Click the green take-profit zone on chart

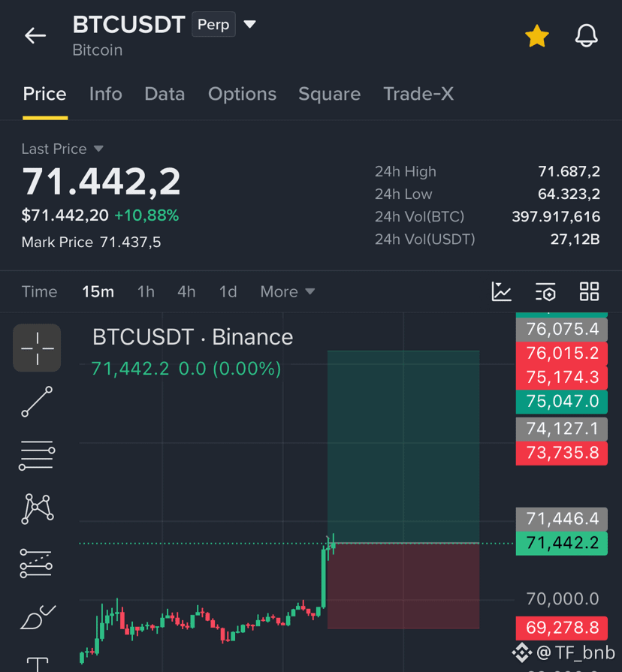pos(403,447)
